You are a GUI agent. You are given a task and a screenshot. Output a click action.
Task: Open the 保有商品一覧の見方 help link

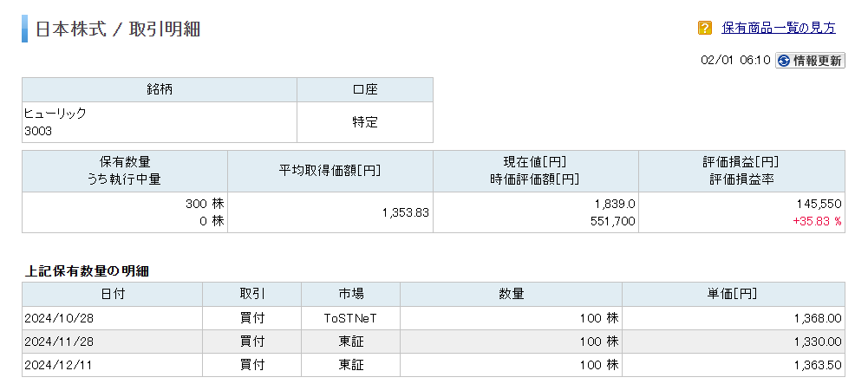click(779, 28)
